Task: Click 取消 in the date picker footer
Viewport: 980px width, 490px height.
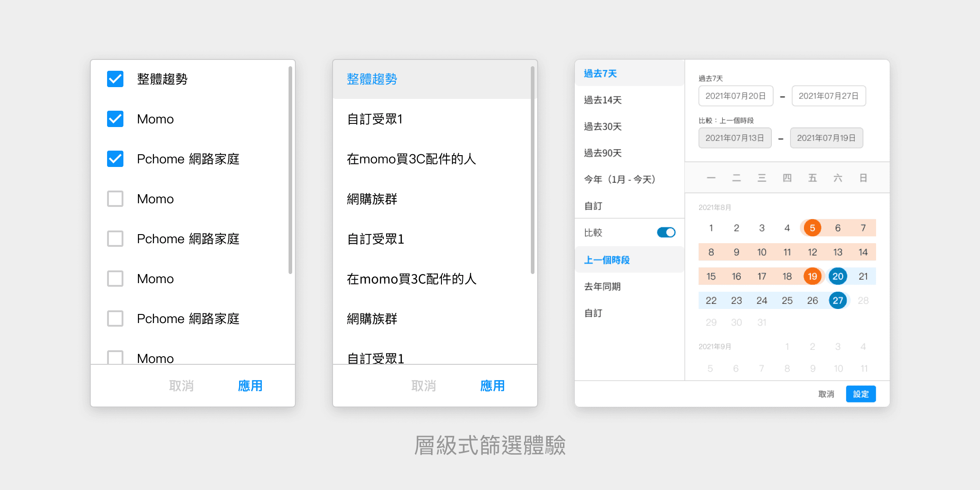Action: [x=826, y=394]
